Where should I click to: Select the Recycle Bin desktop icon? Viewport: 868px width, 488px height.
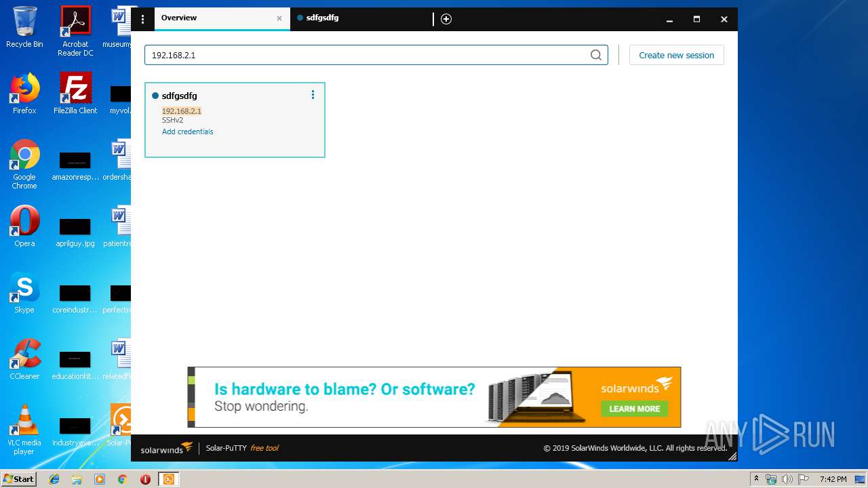[x=24, y=27]
